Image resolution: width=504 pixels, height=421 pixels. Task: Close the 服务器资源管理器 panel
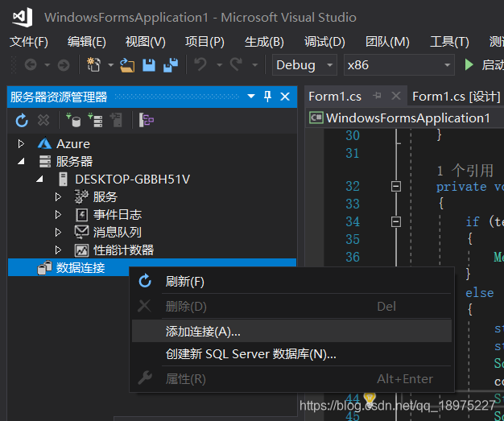[x=285, y=97]
